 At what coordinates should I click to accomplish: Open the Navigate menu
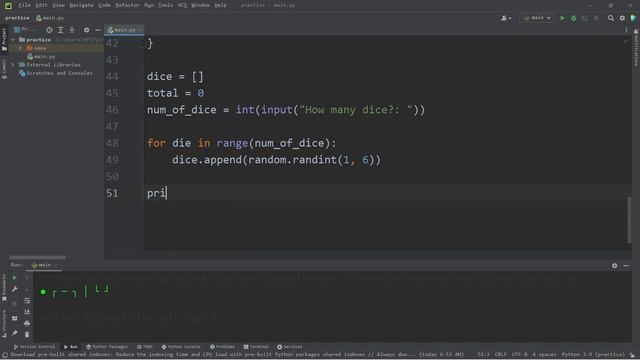81,5
